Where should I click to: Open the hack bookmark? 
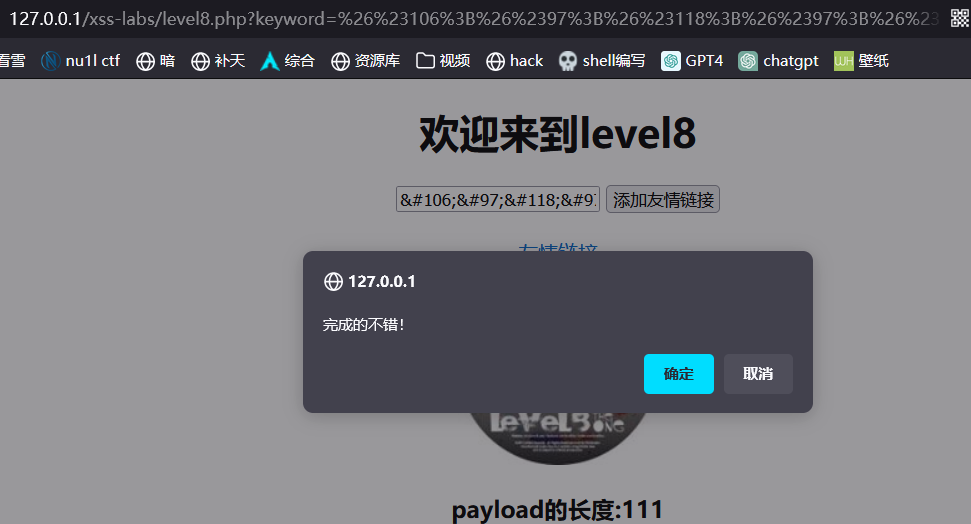(514, 61)
